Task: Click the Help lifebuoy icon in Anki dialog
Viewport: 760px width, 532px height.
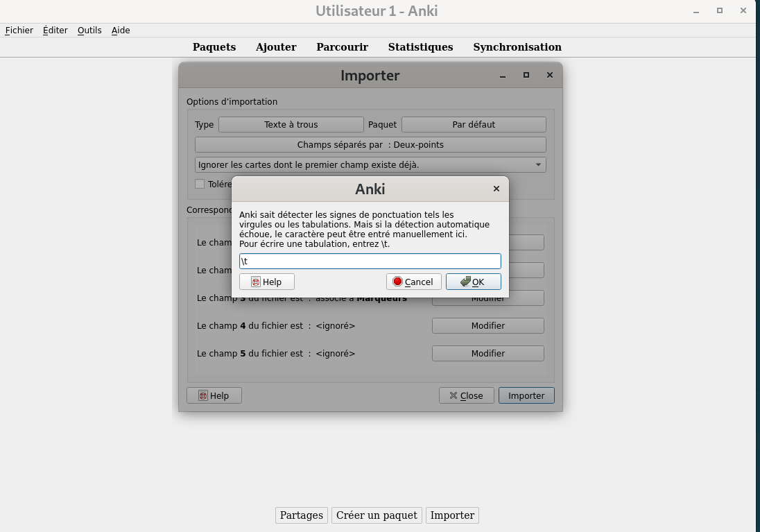Action: click(x=256, y=282)
